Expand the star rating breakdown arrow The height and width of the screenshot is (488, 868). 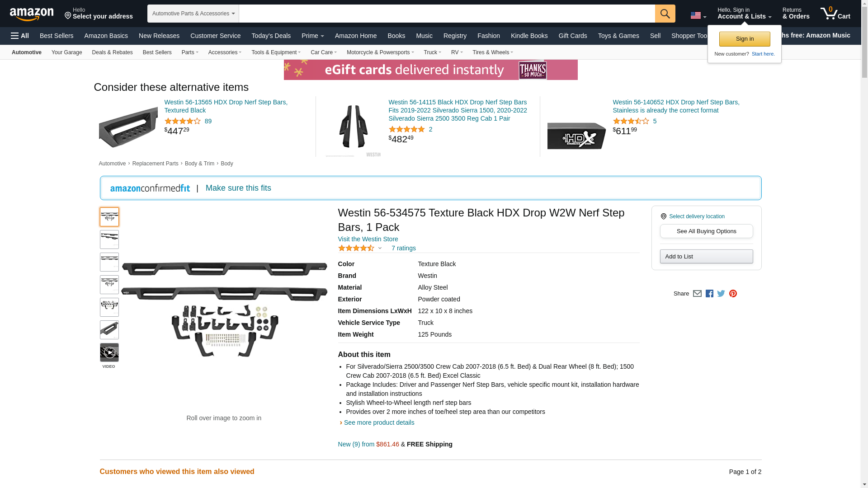pos(380,248)
